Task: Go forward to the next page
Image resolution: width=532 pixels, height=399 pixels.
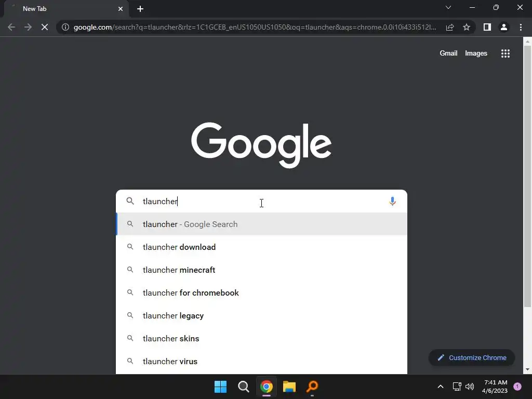Action: click(x=28, y=27)
